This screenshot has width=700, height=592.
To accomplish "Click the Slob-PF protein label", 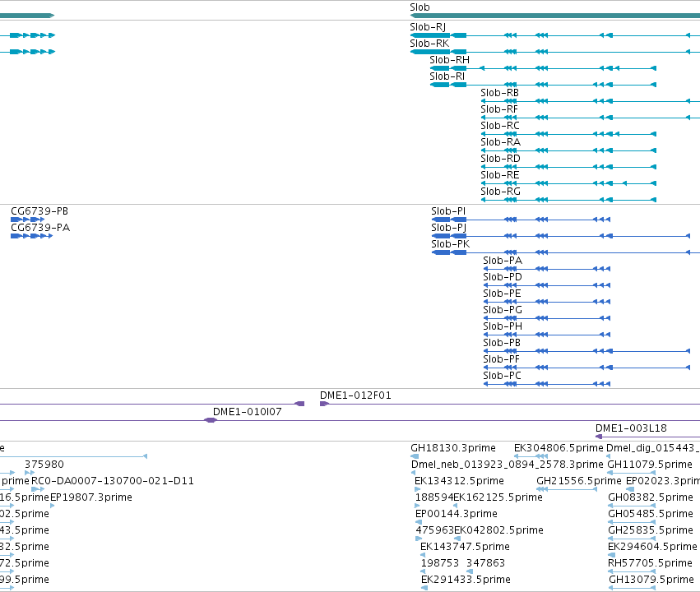I will [501, 359].
